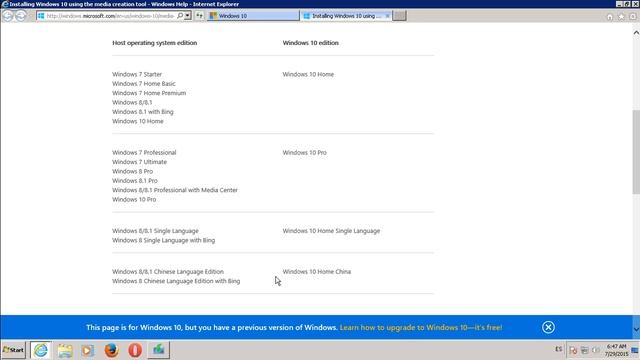Click the Internet Explorer taskbar icon
Image resolution: width=640 pixels, height=360 pixels.
pyautogui.click(x=40, y=350)
